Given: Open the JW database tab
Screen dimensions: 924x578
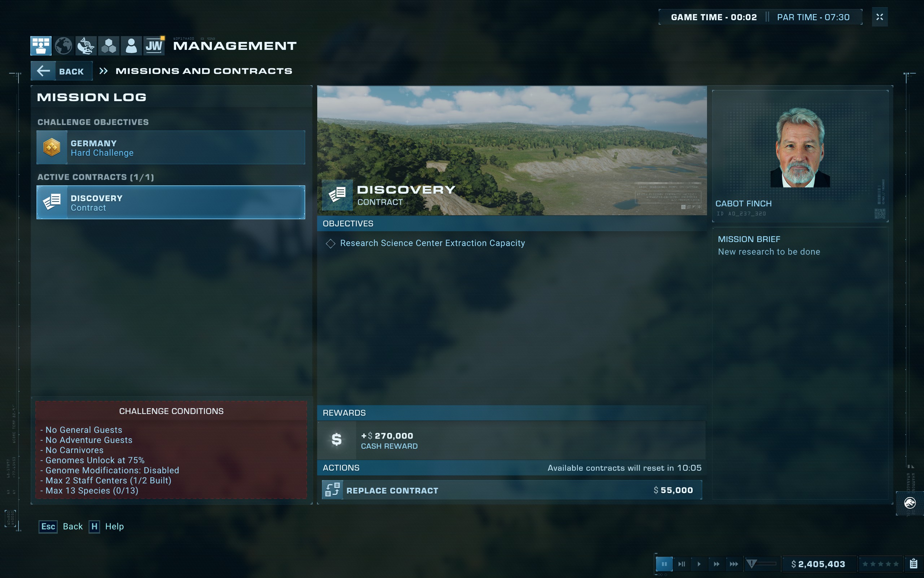Looking at the screenshot, I should coord(154,46).
